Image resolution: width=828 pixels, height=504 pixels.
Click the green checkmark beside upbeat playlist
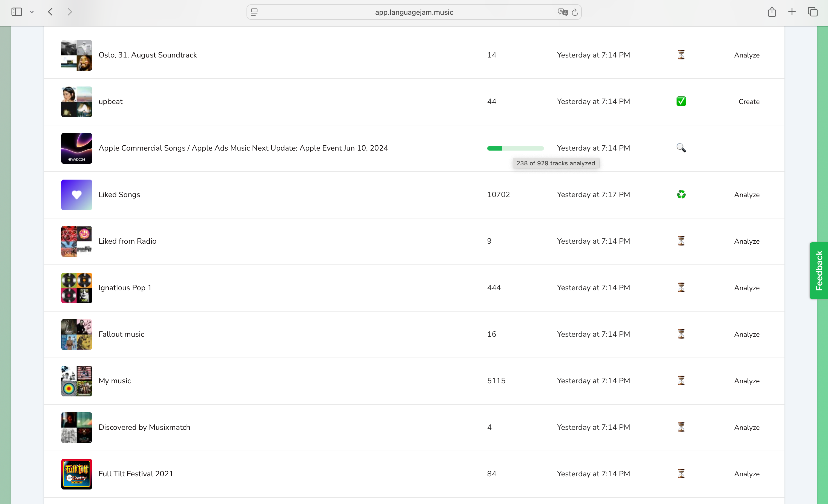coord(681,101)
